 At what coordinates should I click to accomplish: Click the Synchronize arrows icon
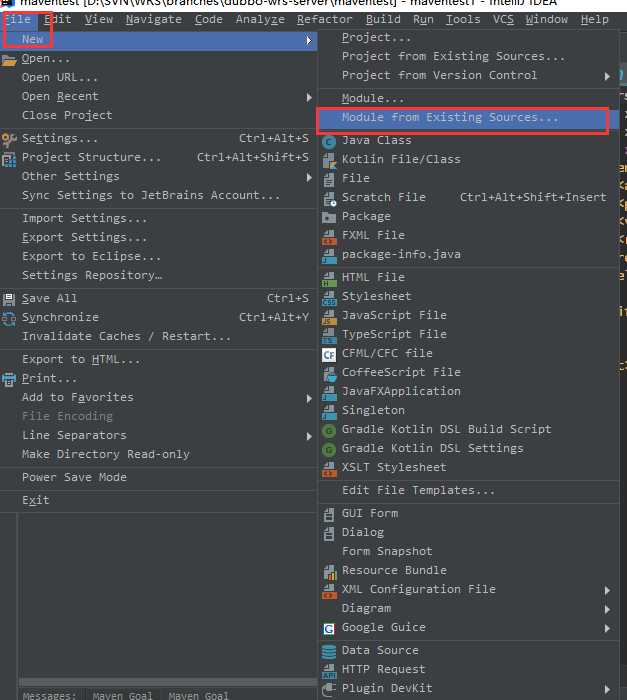click(x=8, y=319)
